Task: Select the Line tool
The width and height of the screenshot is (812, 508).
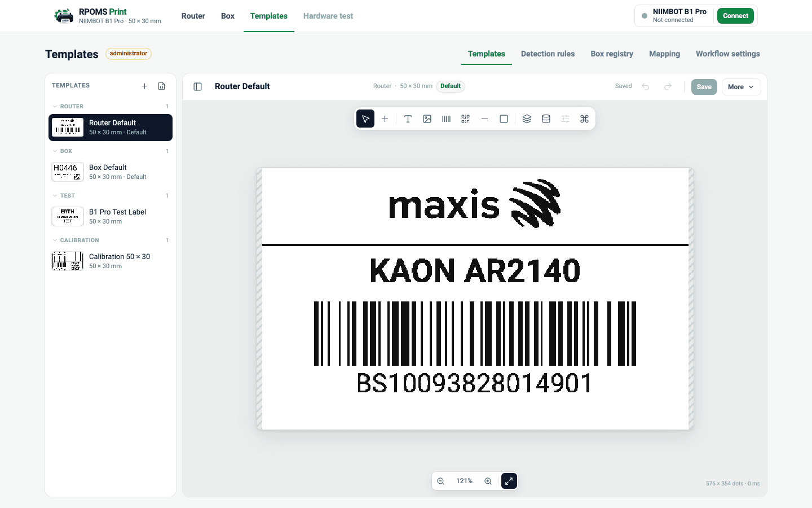Action: click(x=484, y=119)
